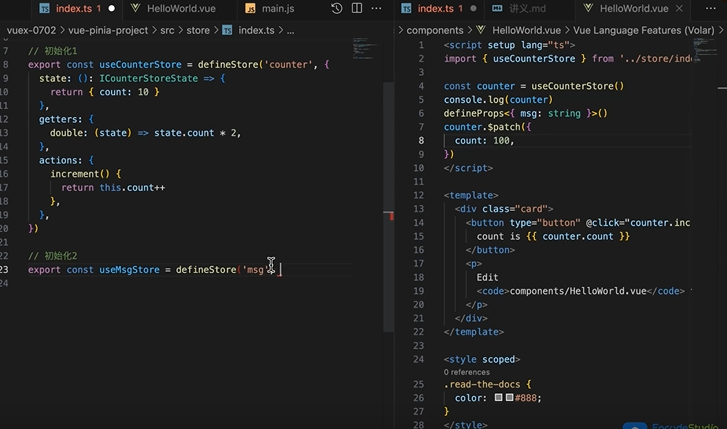Viewport: 727px width, 429px height.
Task: Open HelloWorld.vue tab in left editor
Action: (x=181, y=8)
